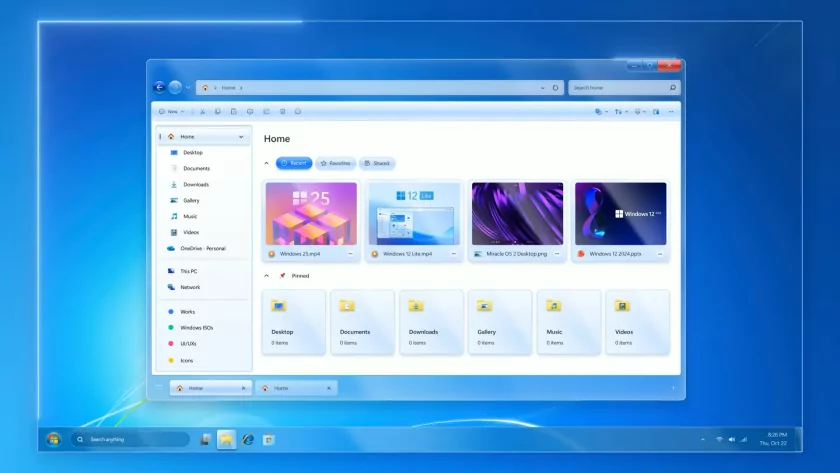
Task: Open the pinned Downloads folder card
Action: [431, 322]
